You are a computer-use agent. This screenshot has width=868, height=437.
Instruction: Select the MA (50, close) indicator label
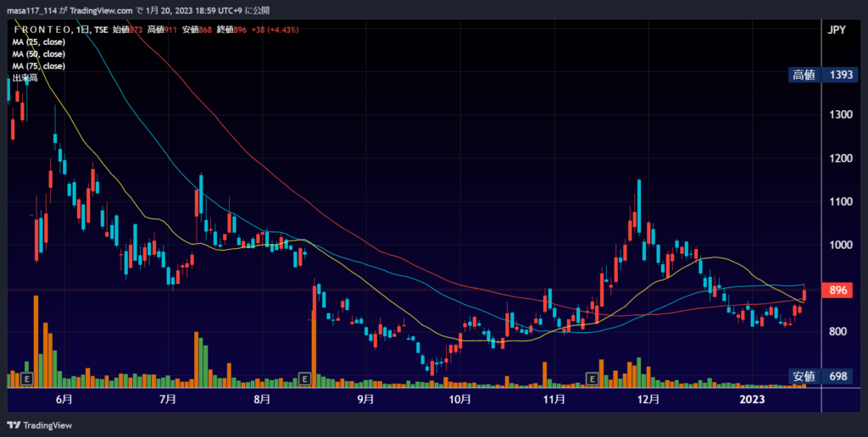pyautogui.click(x=39, y=54)
